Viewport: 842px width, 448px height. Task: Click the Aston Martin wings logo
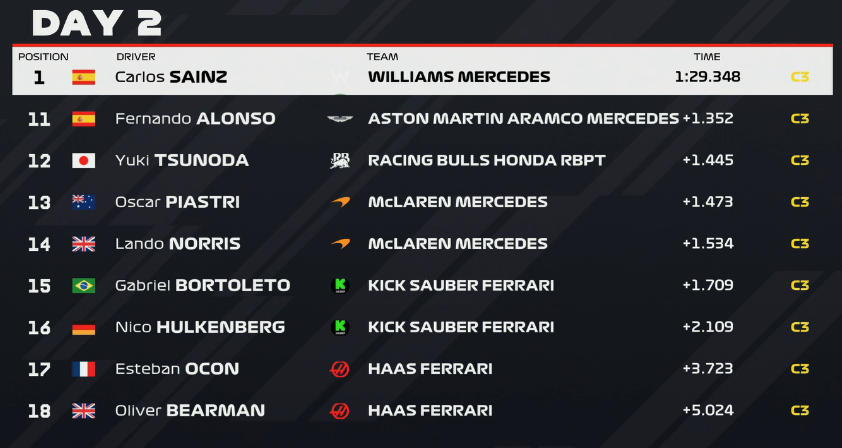[x=340, y=119]
